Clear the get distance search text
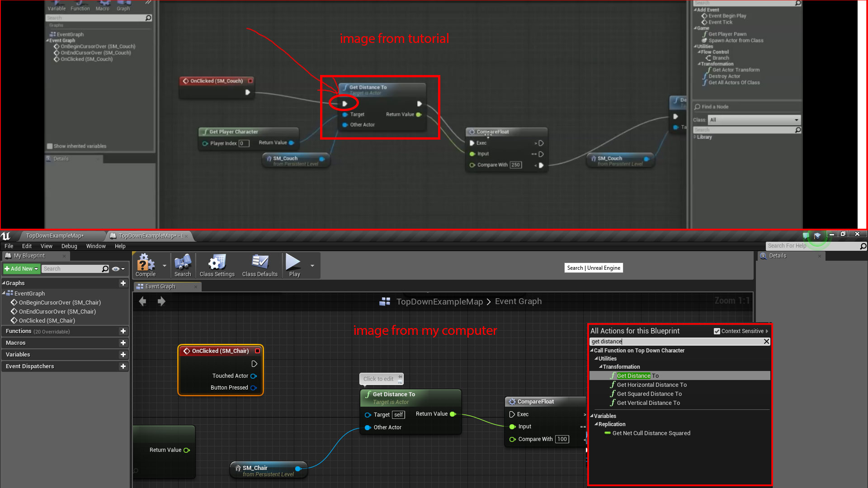 pos(766,342)
